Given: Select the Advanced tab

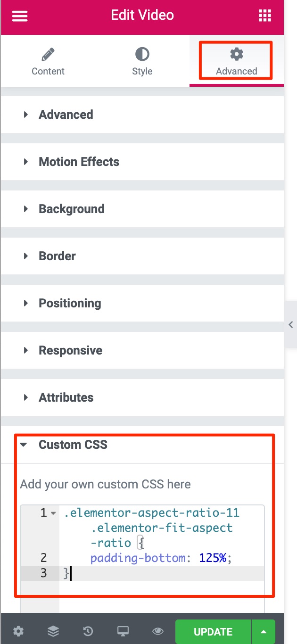Looking at the screenshot, I should click(236, 62).
